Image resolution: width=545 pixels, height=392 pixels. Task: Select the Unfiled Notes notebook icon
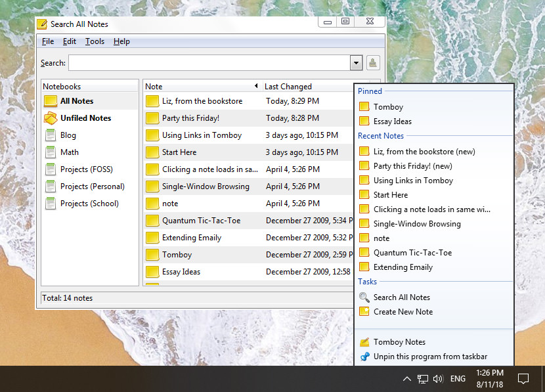click(51, 118)
